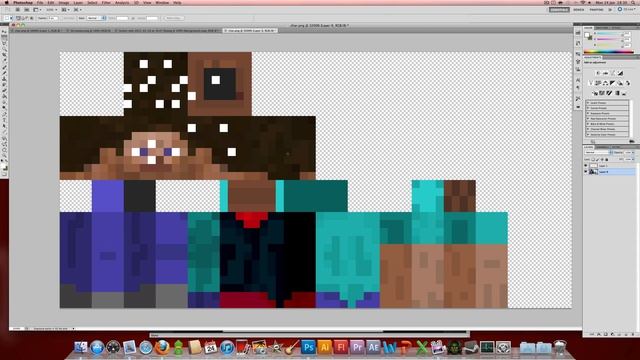Select the Painting workspace button
This screenshot has height=360, width=640.
pyautogui.click(x=596, y=9)
